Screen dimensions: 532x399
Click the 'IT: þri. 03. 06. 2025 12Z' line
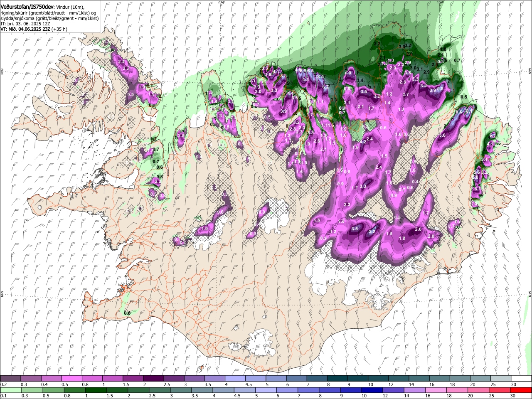pyautogui.click(x=25, y=24)
